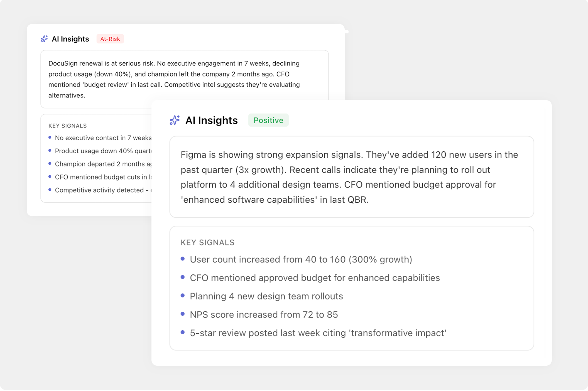Switch to the At-Risk insights card
The height and width of the screenshot is (391, 588).
coord(70,39)
